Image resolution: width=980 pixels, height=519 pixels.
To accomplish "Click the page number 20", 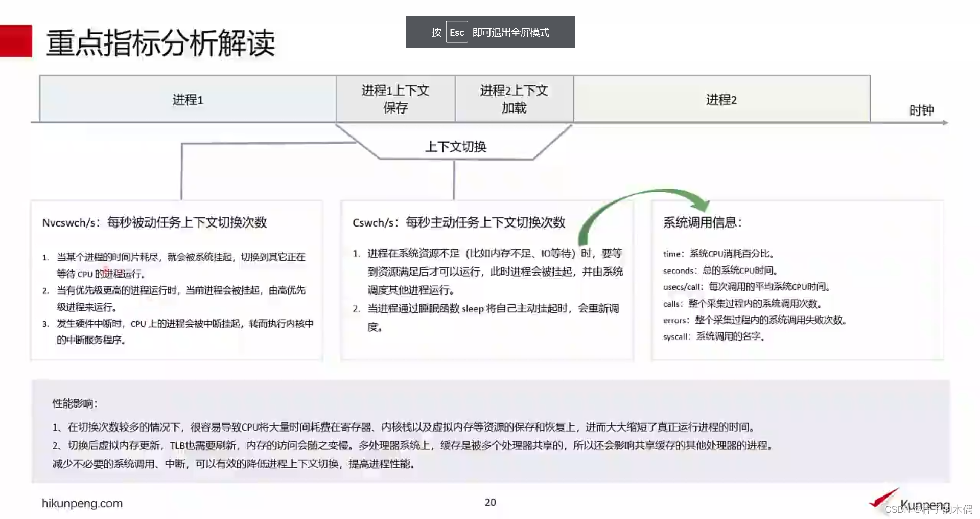I will 489,503.
